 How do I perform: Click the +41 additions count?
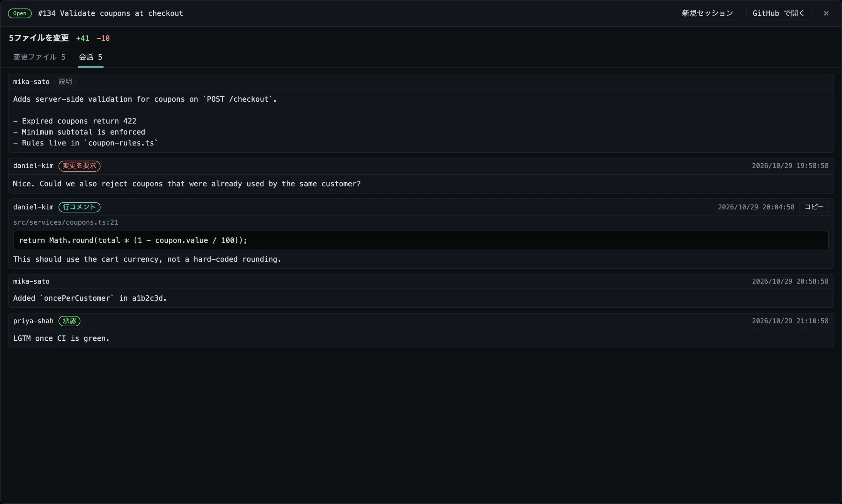point(82,38)
